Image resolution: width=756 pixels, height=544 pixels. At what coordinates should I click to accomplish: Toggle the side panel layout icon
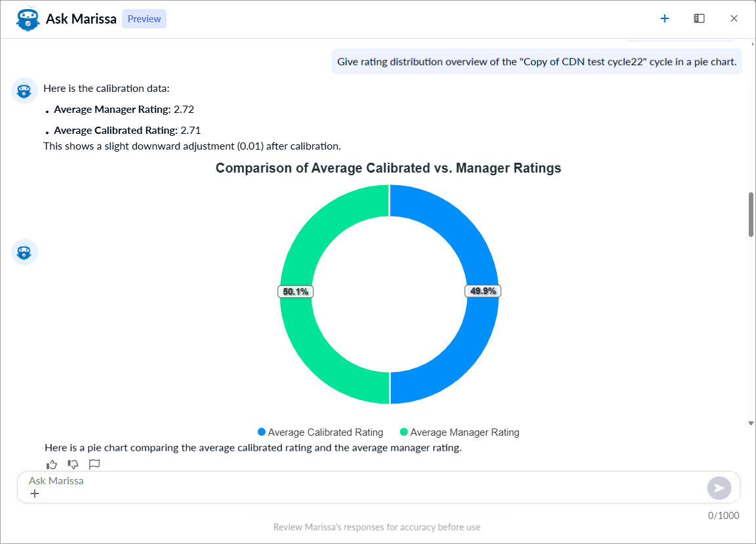[x=699, y=18]
